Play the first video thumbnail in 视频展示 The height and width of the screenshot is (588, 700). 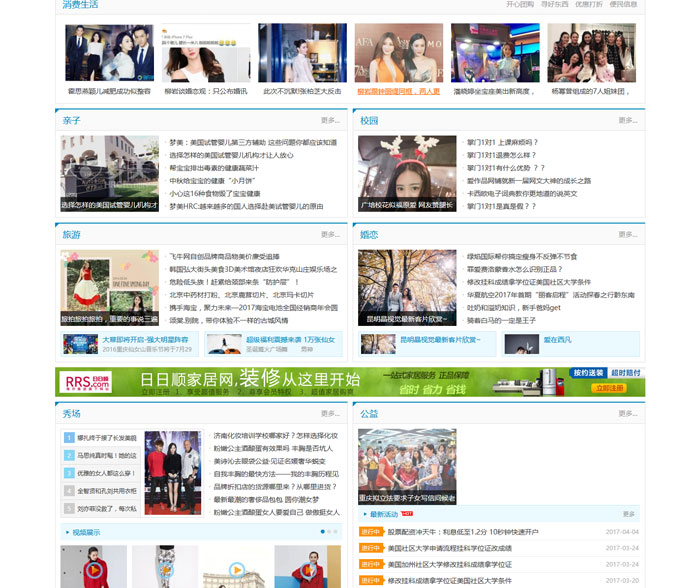tap(93, 568)
